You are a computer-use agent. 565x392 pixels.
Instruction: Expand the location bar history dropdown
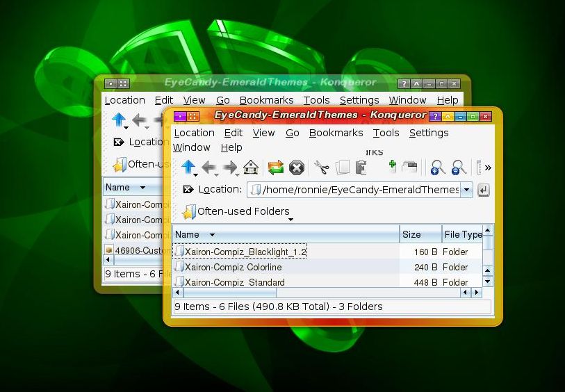pyautogui.click(x=466, y=190)
